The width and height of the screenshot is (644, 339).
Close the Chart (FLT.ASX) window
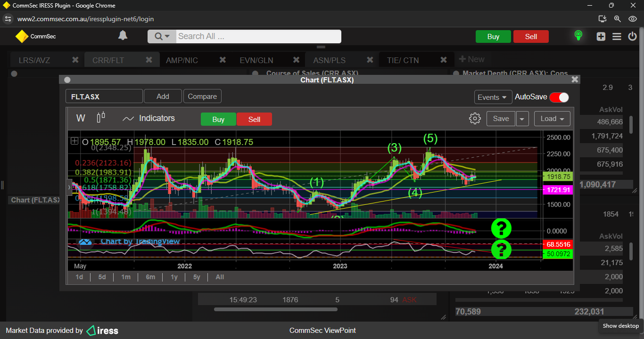tap(575, 80)
